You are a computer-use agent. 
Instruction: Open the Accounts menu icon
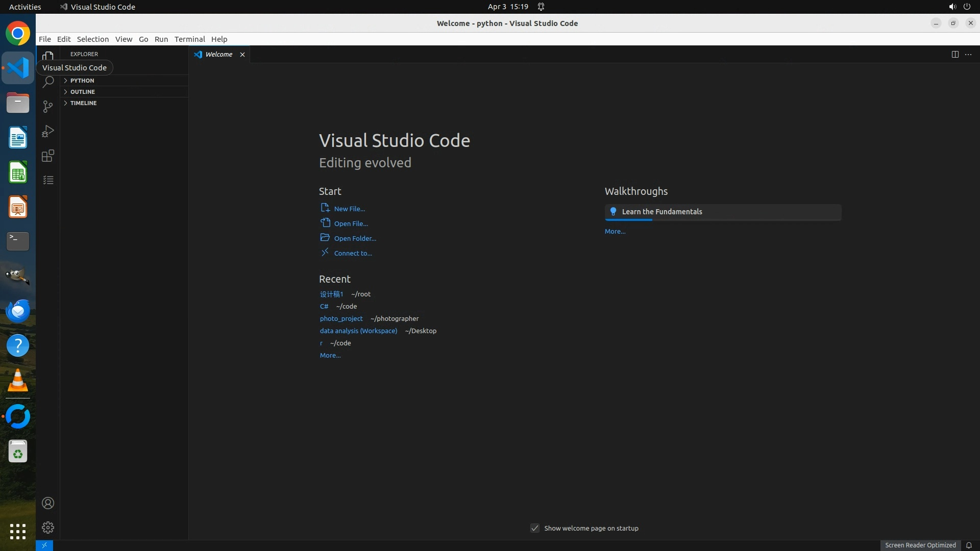(48, 503)
